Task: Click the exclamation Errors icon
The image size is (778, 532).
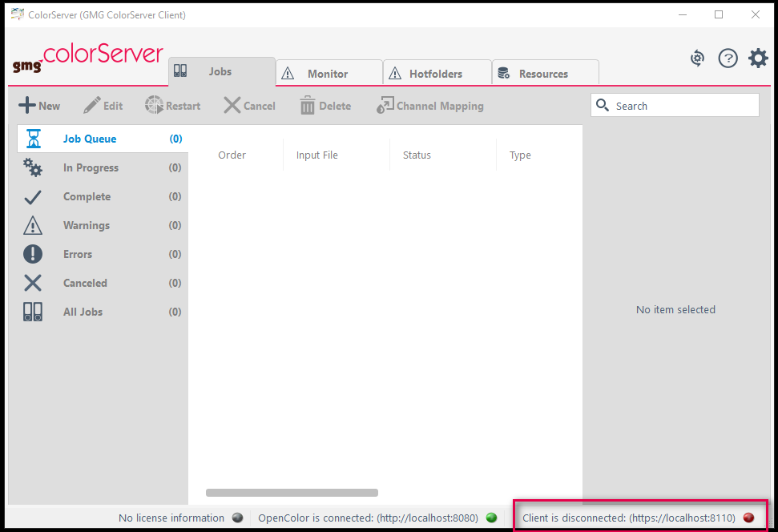Action: (x=33, y=254)
